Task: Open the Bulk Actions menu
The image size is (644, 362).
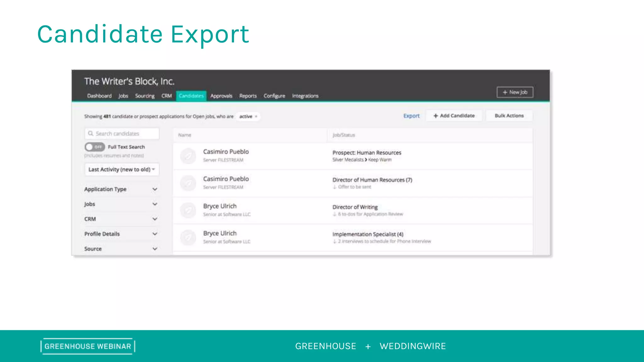Action: click(509, 116)
